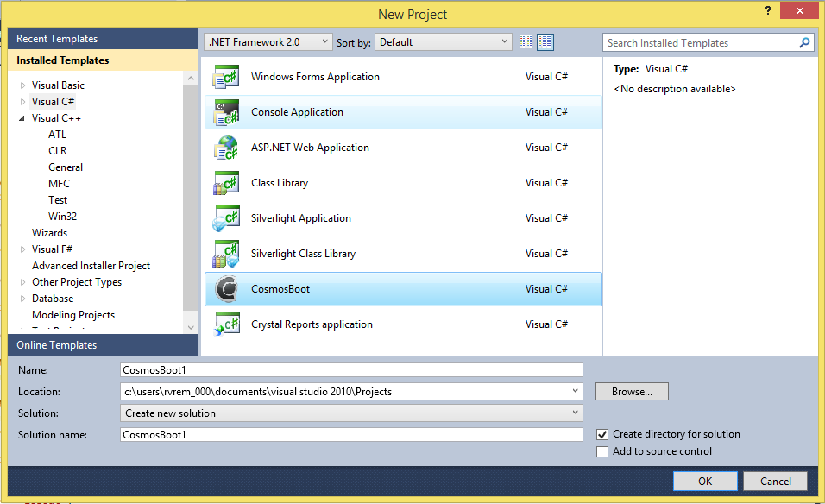Viewport: 825px width, 504px height.
Task: Open the dialog help question mark
Action: (x=768, y=10)
